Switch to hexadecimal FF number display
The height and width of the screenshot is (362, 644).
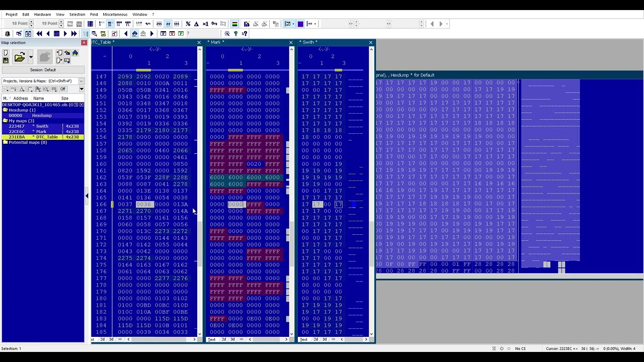[x=168, y=24]
